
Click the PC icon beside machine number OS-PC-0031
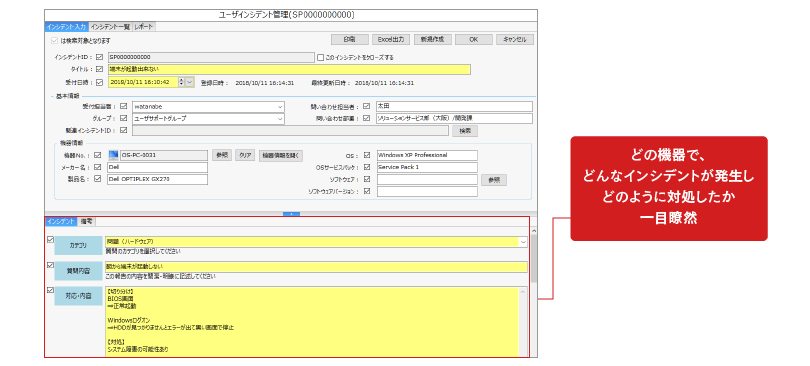pyautogui.click(x=113, y=155)
